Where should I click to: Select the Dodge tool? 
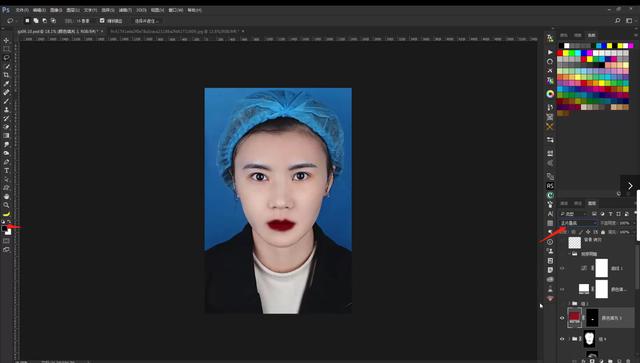(x=6, y=153)
